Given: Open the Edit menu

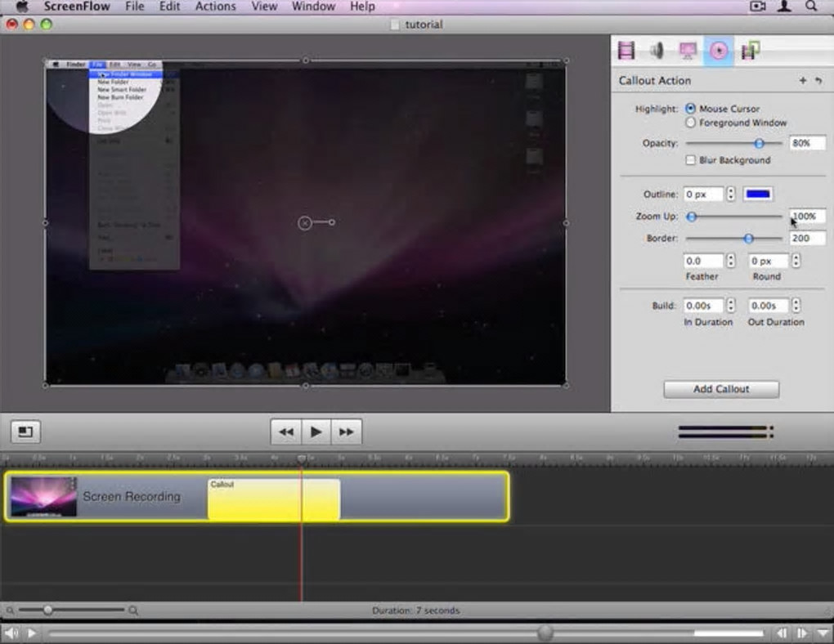Looking at the screenshot, I should tap(170, 7).
